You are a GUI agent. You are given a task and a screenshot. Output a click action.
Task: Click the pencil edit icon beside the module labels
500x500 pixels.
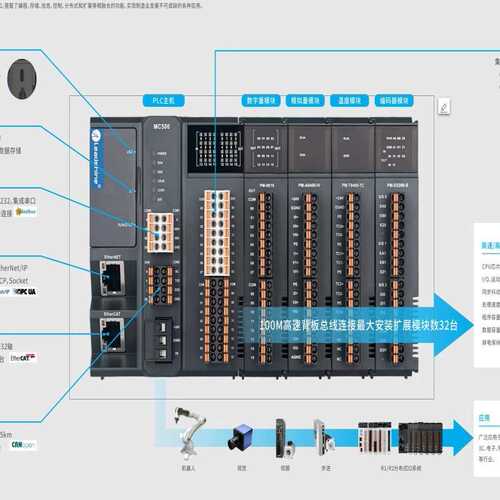tap(444, 107)
